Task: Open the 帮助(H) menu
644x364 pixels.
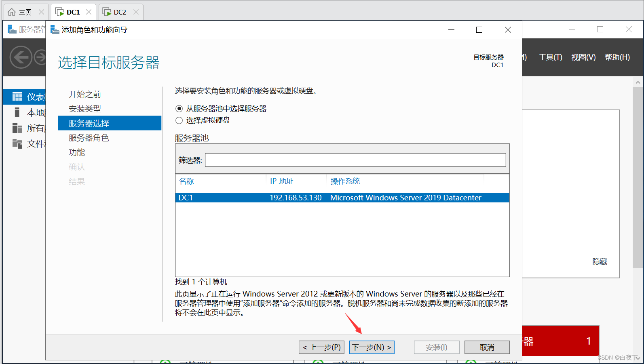Action: click(617, 57)
